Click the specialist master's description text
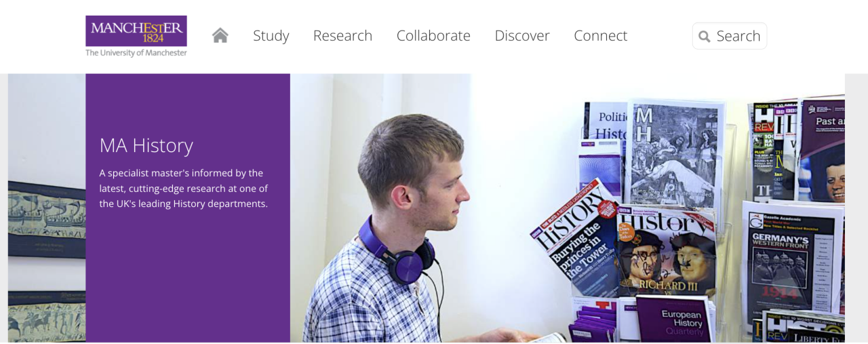The height and width of the screenshot is (344, 868). pos(184,188)
